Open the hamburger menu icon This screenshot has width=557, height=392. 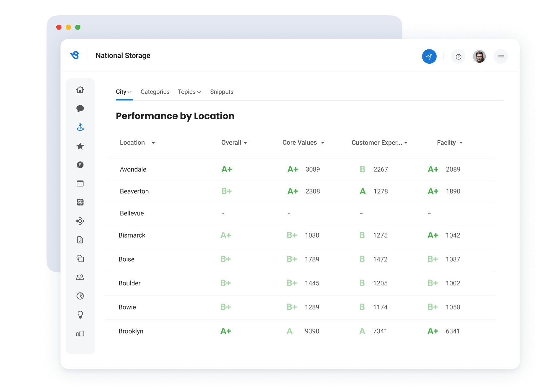point(501,57)
